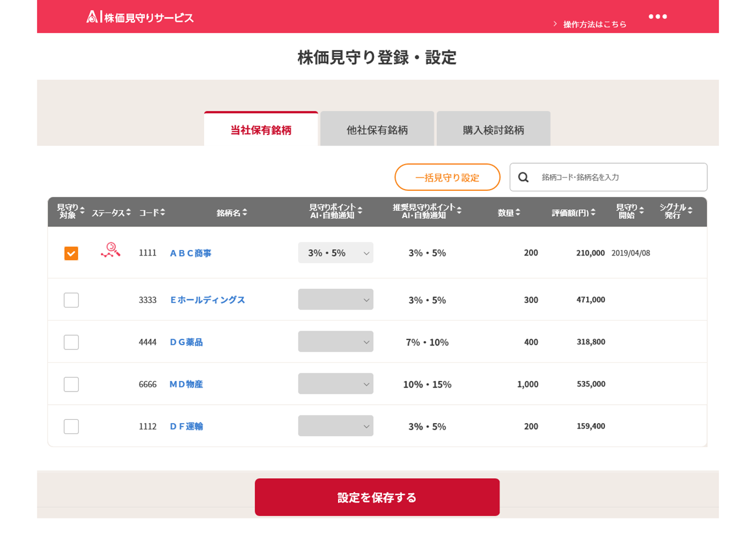This screenshot has width=756, height=553.
Task: Click the 設定を保存する button
Action: (377, 497)
